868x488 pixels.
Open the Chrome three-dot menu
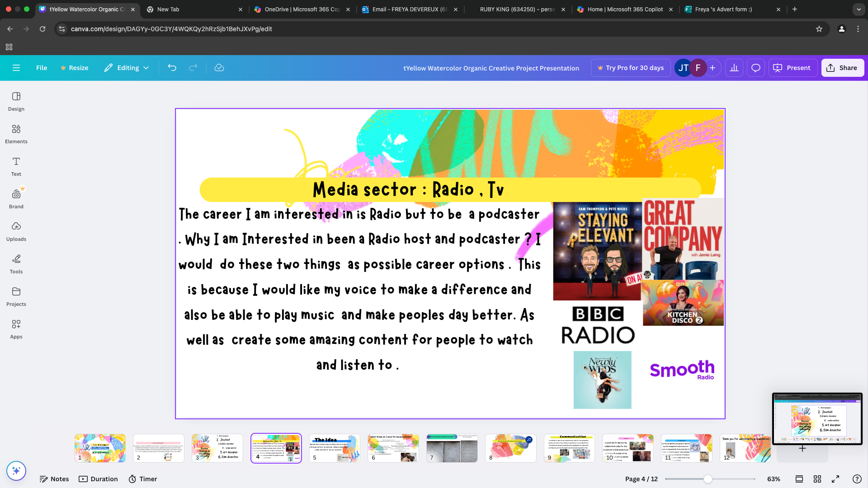[x=858, y=29]
